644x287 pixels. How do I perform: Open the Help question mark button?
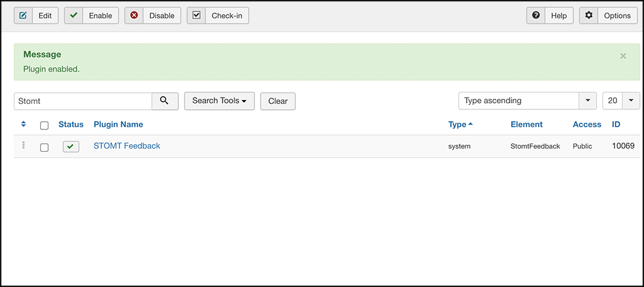click(550, 16)
